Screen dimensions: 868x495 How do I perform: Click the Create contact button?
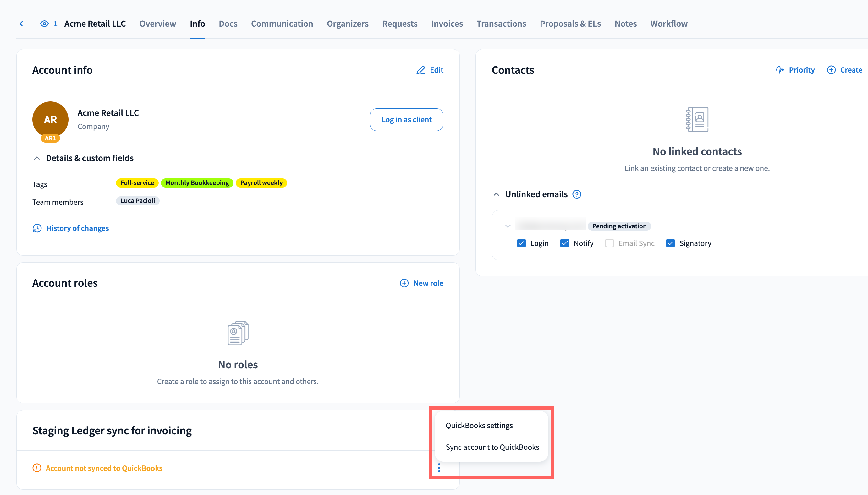[844, 70]
